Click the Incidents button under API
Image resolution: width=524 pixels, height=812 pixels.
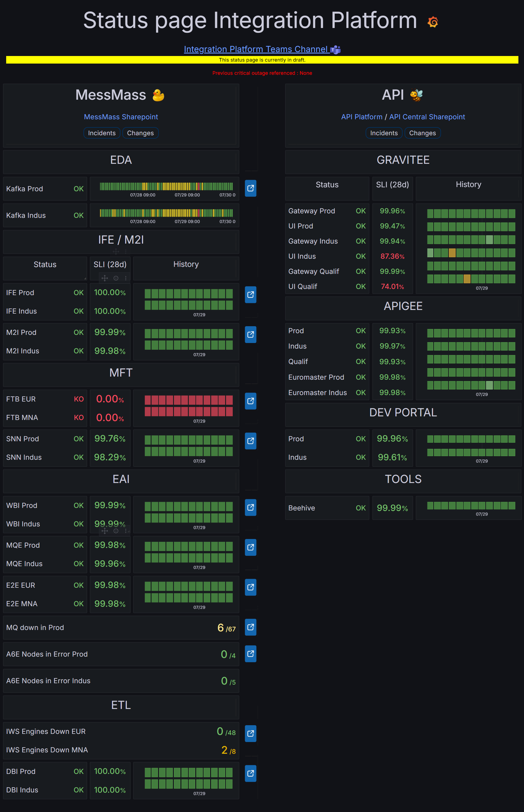(384, 133)
